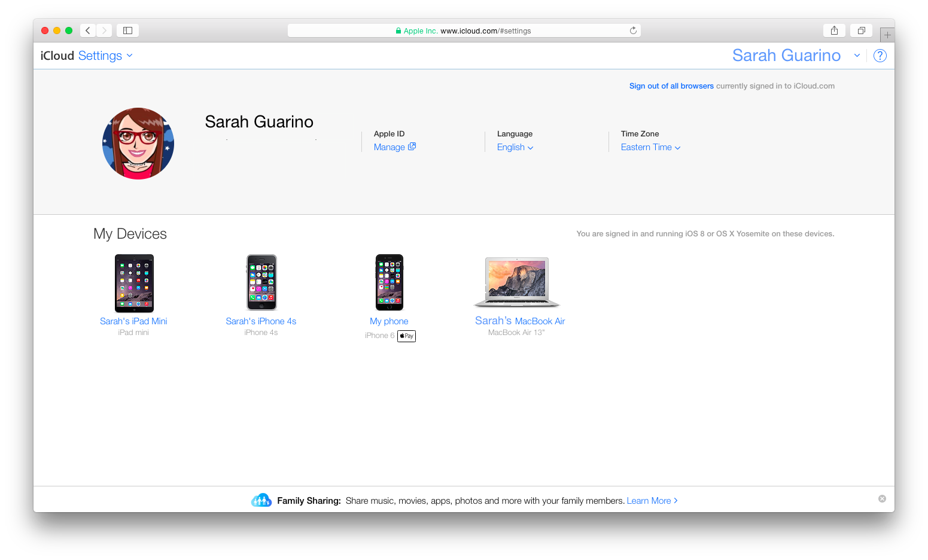Open the Safari share menu

834,31
